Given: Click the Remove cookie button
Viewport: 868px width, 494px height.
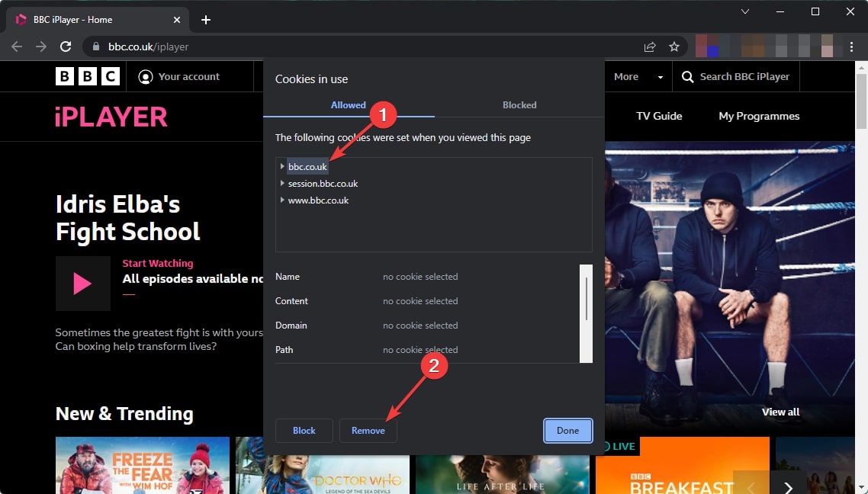Looking at the screenshot, I should 368,431.
